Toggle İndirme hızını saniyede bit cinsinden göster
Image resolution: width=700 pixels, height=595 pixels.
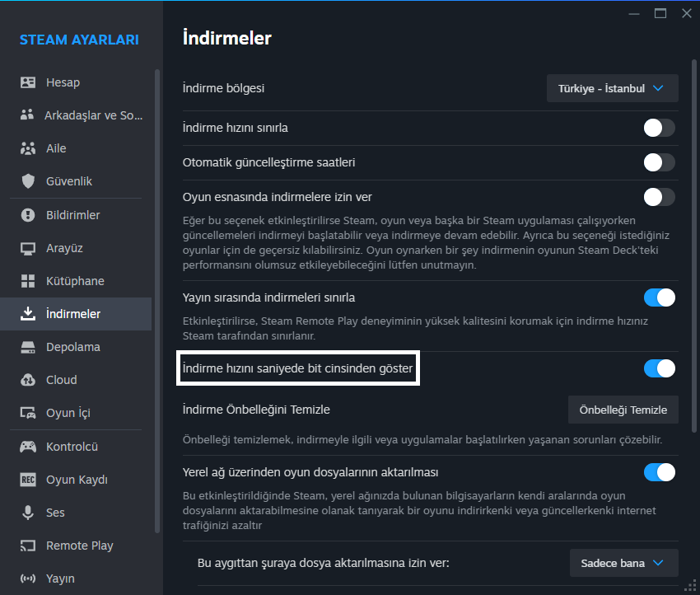pos(659,368)
